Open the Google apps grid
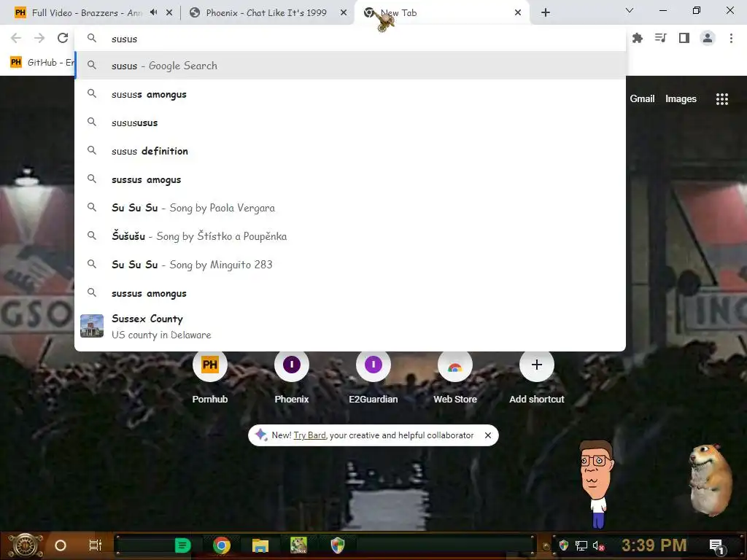747x560 pixels. [x=721, y=98]
